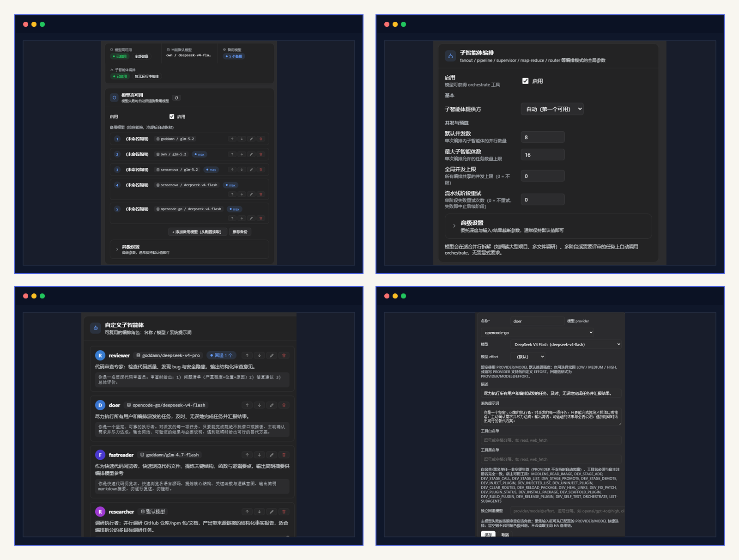The image size is (739, 560).
Task: Click the 自定义子智能体 robot header icon
Action: (x=96, y=328)
